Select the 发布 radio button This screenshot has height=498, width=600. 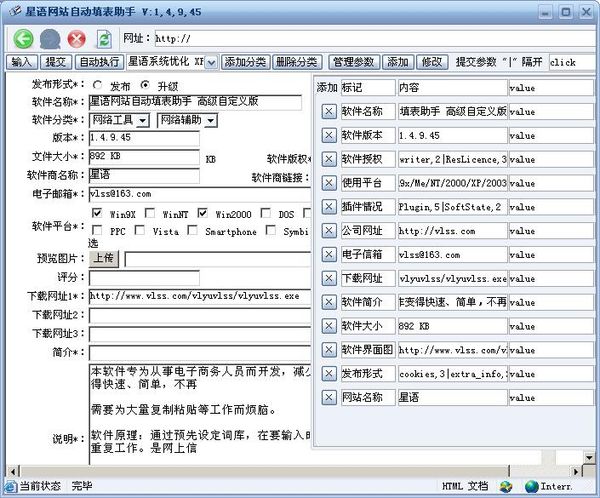tap(98, 85)
